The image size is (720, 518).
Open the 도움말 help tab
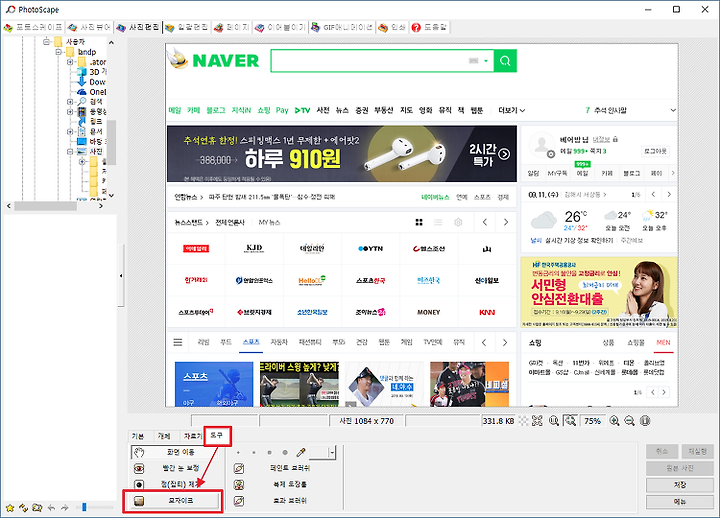[429, 28]
